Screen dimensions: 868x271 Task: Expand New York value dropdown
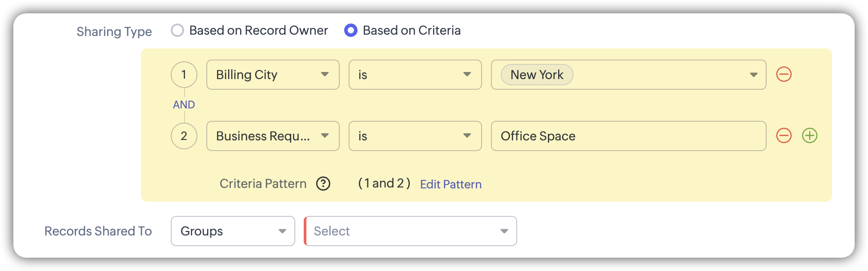coord(753,75)
